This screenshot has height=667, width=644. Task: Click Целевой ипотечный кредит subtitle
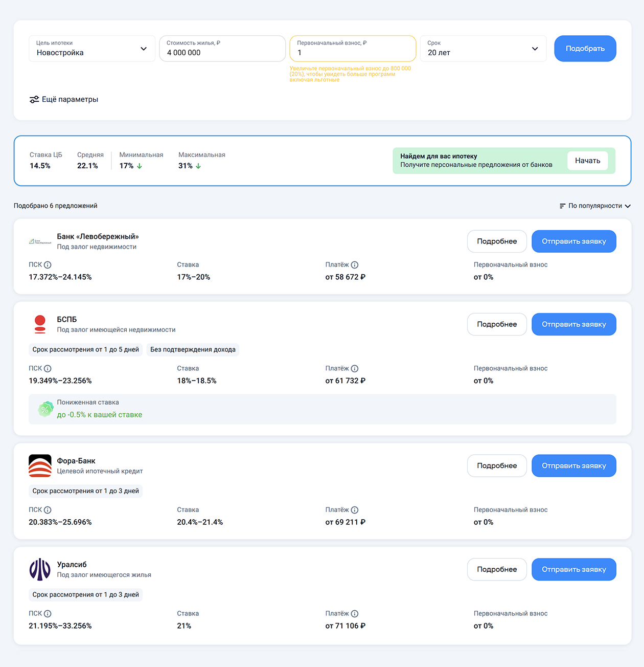(100, 471)
